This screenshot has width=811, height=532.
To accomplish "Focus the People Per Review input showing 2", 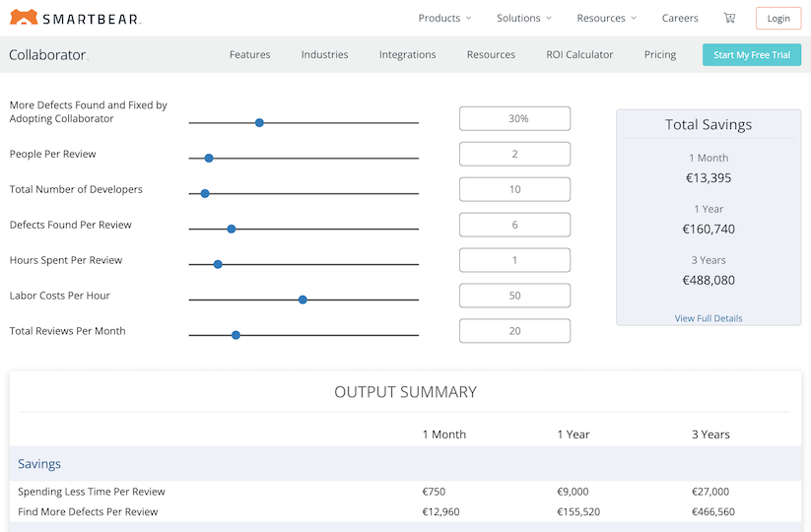I will coord(514,154).
